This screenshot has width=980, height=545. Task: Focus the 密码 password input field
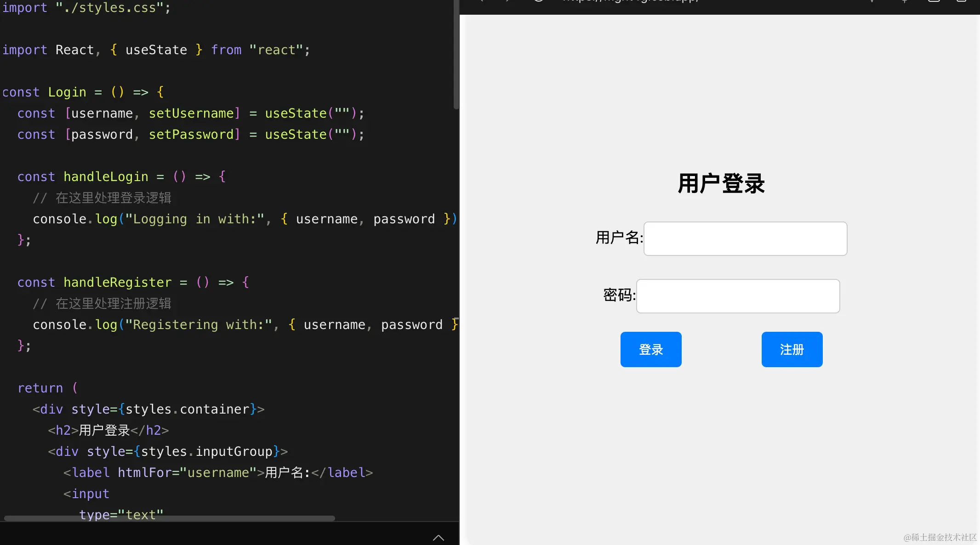(x=738, y=296)
